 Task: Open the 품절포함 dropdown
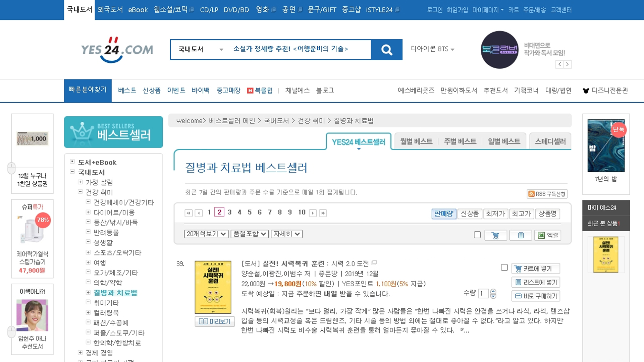(x=250, y=234)
